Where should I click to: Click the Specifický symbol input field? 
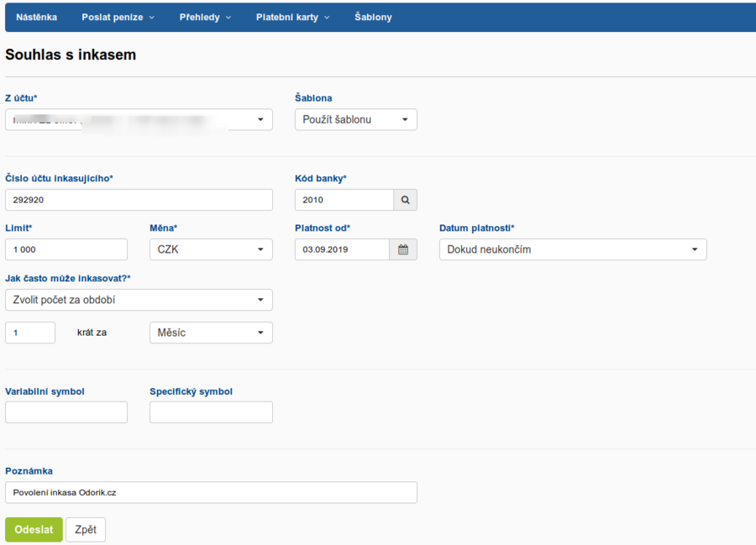tap(211, 412)
